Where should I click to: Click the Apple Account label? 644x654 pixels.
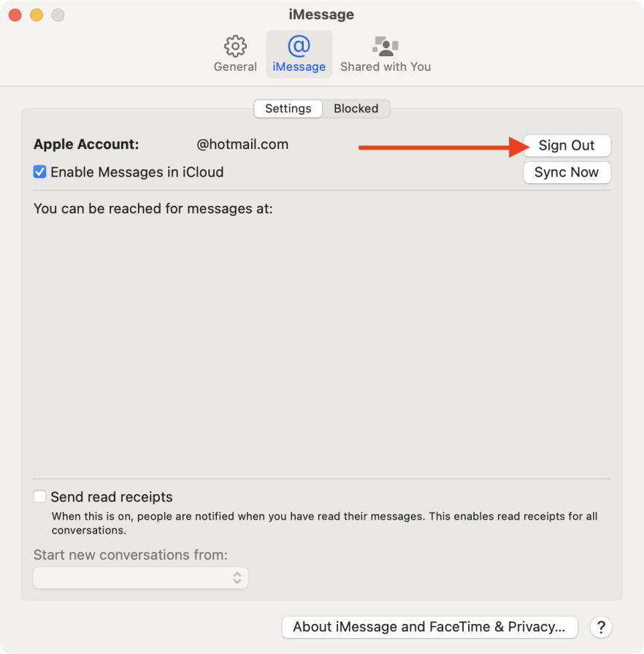[85, 144]
